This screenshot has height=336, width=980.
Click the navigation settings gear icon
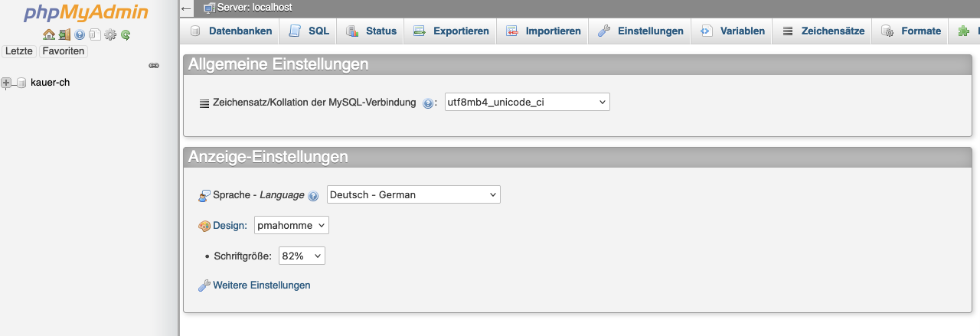[110, 34]
